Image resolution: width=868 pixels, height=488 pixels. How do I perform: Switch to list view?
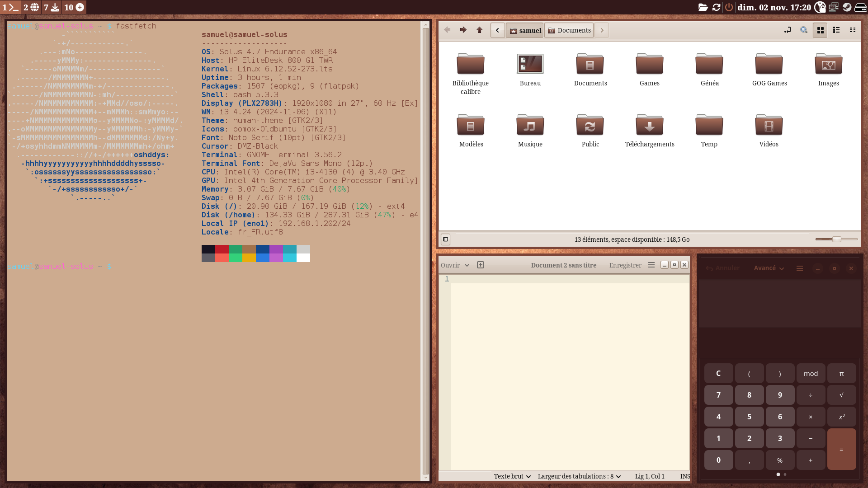836,30
